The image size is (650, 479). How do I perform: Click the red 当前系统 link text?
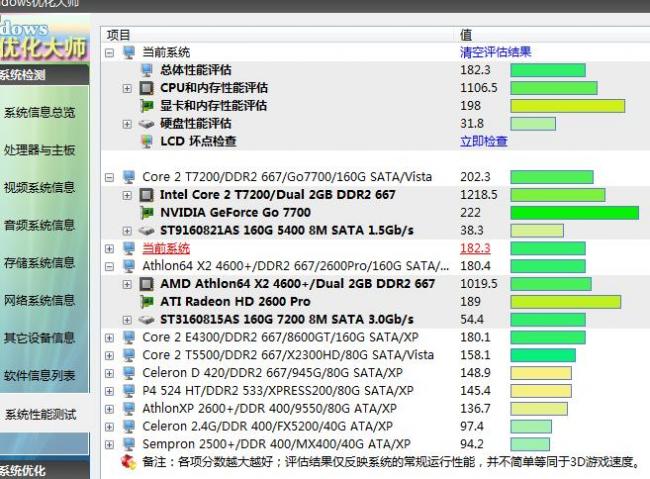pyautogui.click(x=166, y=248)
